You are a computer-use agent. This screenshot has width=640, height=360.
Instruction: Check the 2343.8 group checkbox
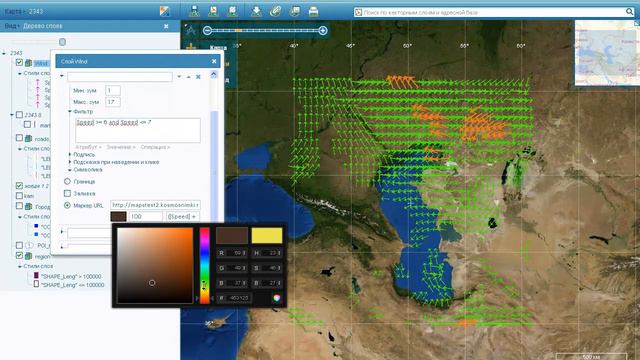pyautogui.click(x=19, y=115)
